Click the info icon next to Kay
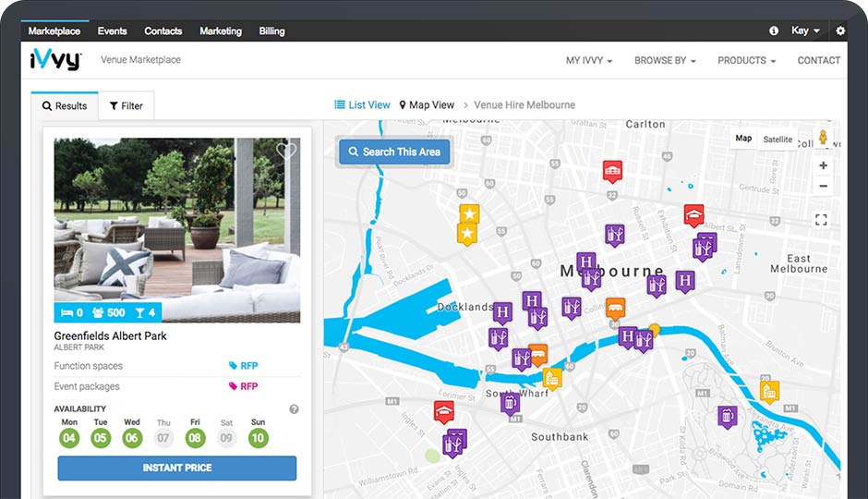The height and width of the screenshot is (499, 868). click(774, 30)
